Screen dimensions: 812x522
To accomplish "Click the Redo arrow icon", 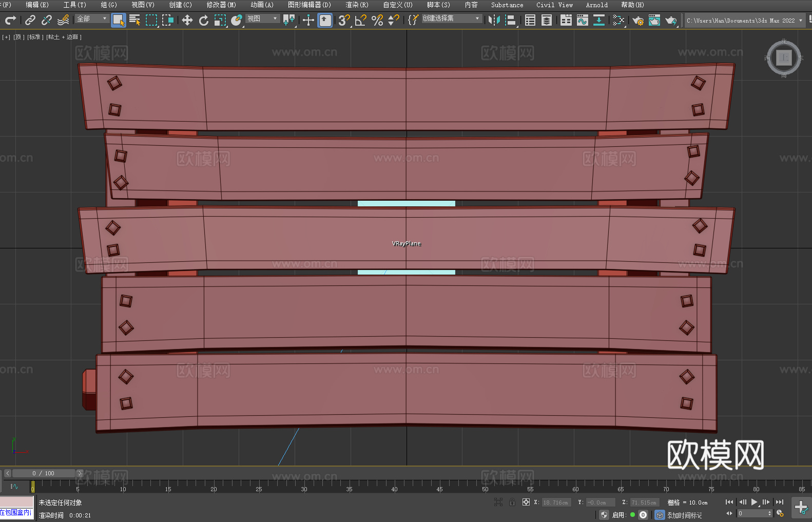I will click(x=10, y=20).
